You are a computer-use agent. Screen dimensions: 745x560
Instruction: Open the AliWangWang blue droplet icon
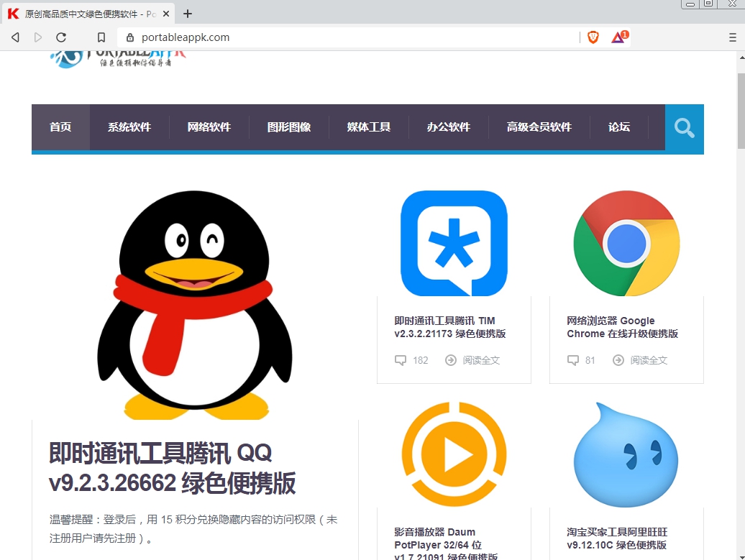626,454
